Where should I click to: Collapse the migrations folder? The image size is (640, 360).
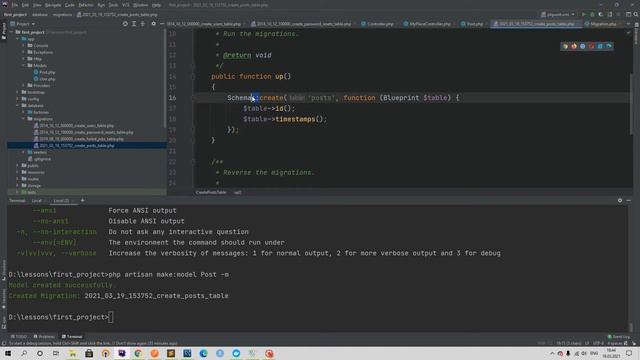coord(24,119)
